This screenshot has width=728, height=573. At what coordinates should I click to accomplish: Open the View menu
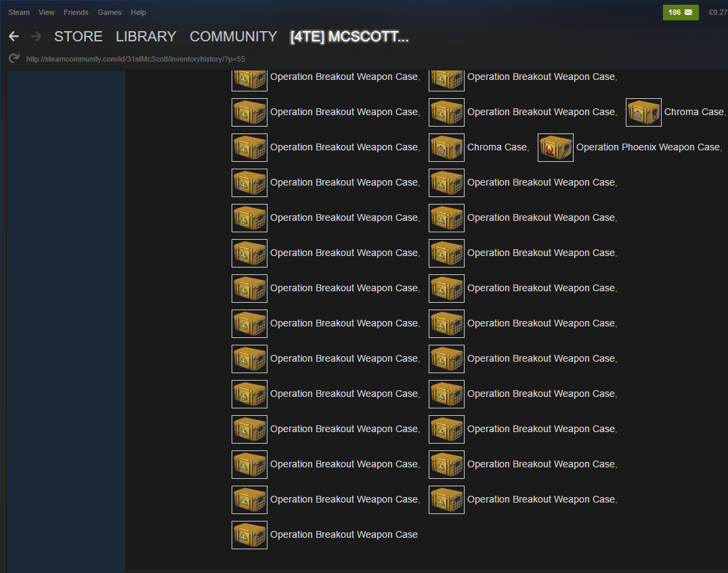coord(47,12)
